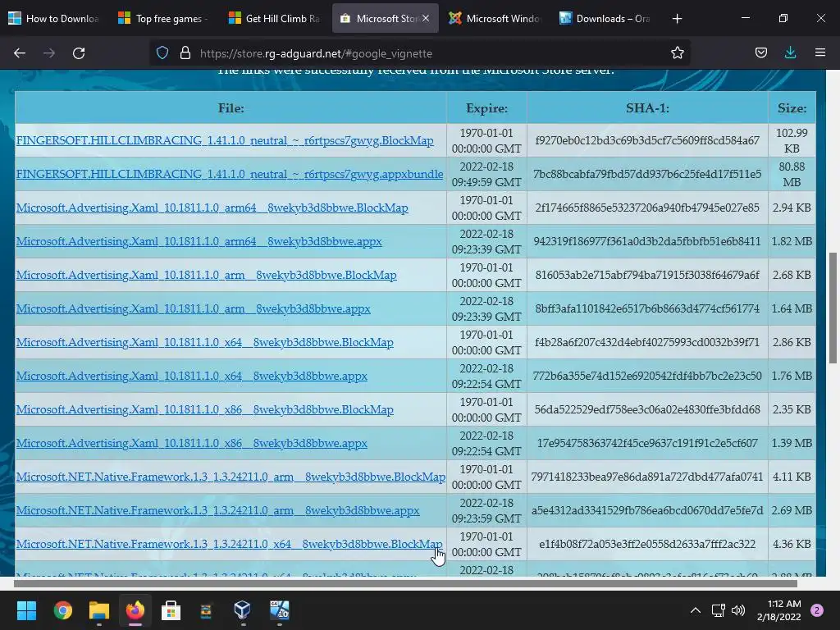Switch to Get Hill Climb Racing tab

274,19
